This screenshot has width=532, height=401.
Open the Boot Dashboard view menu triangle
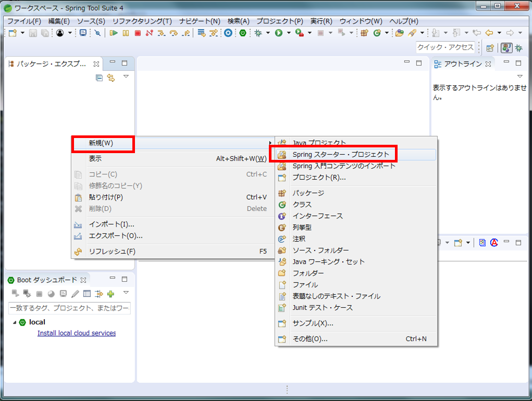126,293
